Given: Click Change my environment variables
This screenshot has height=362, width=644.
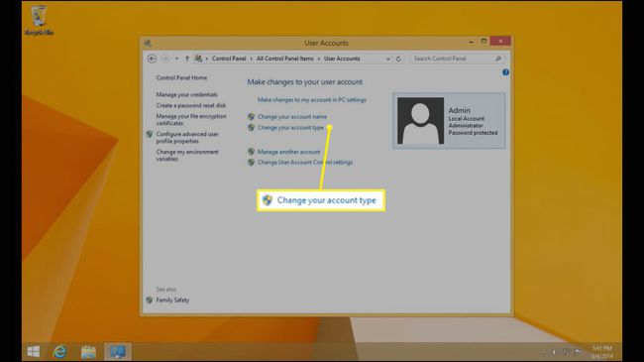Looking at the screenshot, I should 187,155.
